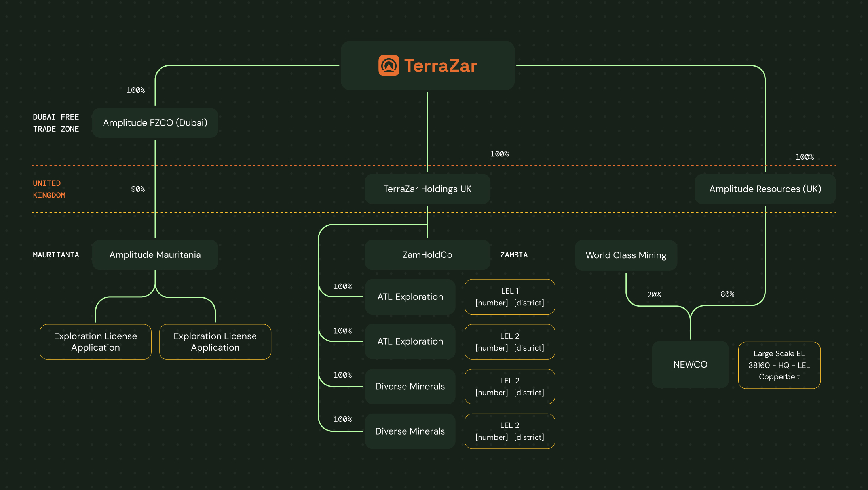Click the first ATL Exploration node

[410, 297]
